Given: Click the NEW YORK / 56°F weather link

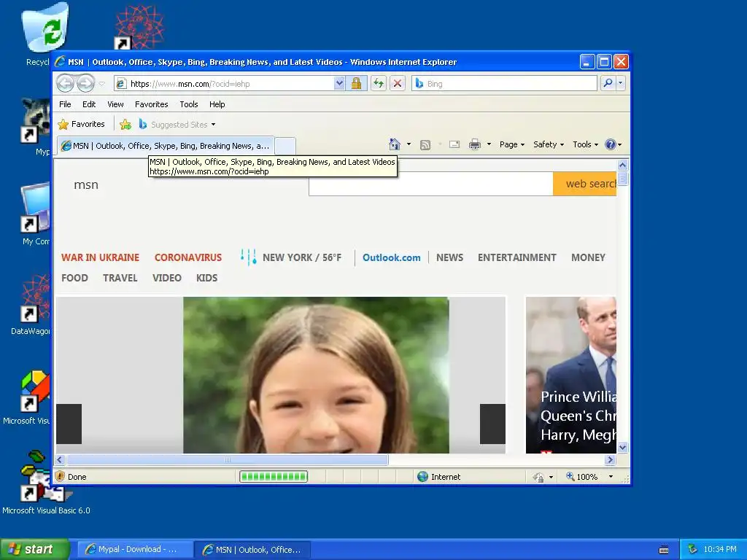Looking at the screenshot, I should [302, 257].
